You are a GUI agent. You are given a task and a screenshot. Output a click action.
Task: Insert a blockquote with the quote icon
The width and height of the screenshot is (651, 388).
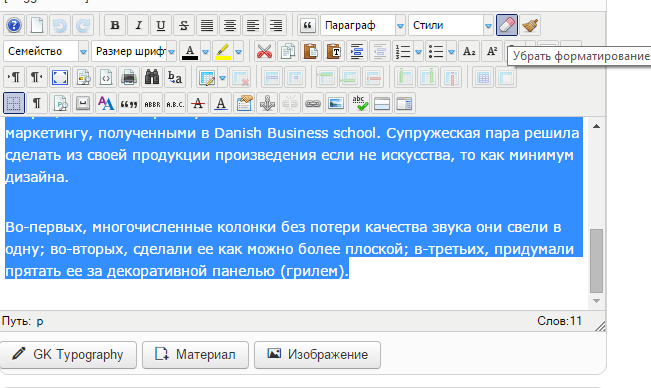pos(307,25)
